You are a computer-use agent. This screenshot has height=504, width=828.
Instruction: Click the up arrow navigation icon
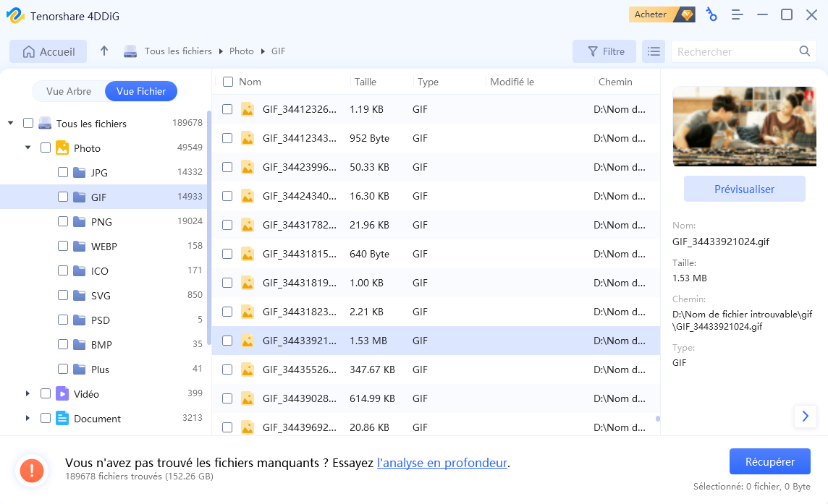click(x=104, y=51)
